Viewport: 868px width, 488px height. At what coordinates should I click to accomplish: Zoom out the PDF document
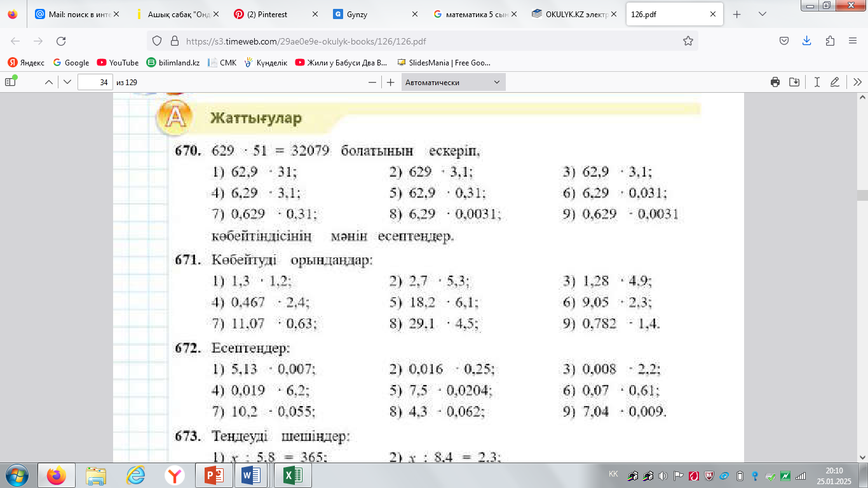click(372, 82)
